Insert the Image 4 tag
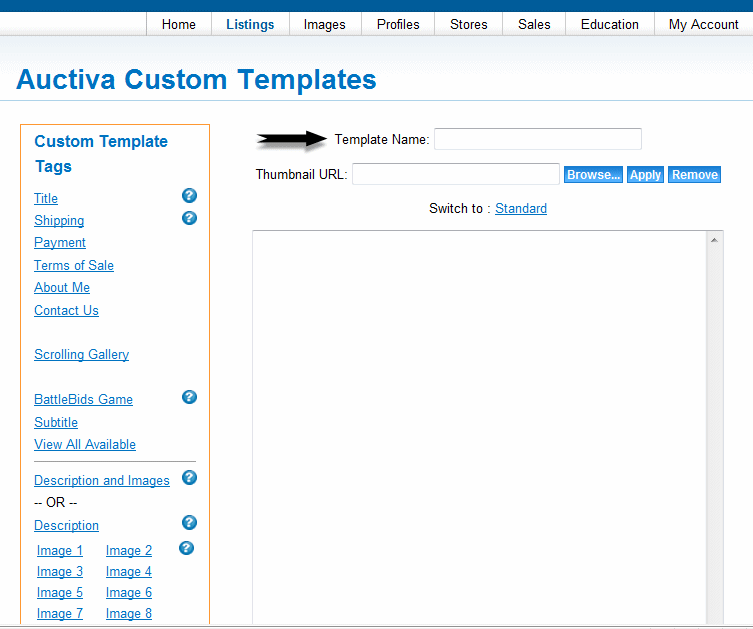This screenshot has height=629, width=753. point(129,571)
